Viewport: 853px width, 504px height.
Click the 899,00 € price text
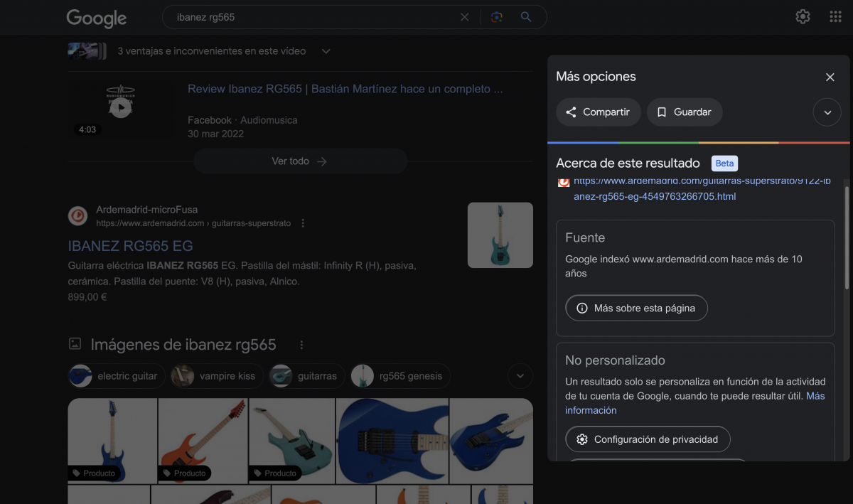[x=87, y=297]
